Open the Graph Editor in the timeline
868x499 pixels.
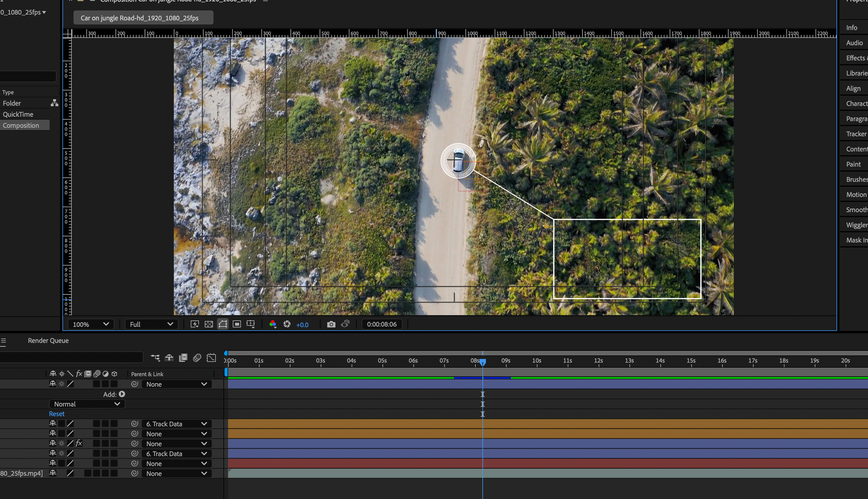coord(211,358)
